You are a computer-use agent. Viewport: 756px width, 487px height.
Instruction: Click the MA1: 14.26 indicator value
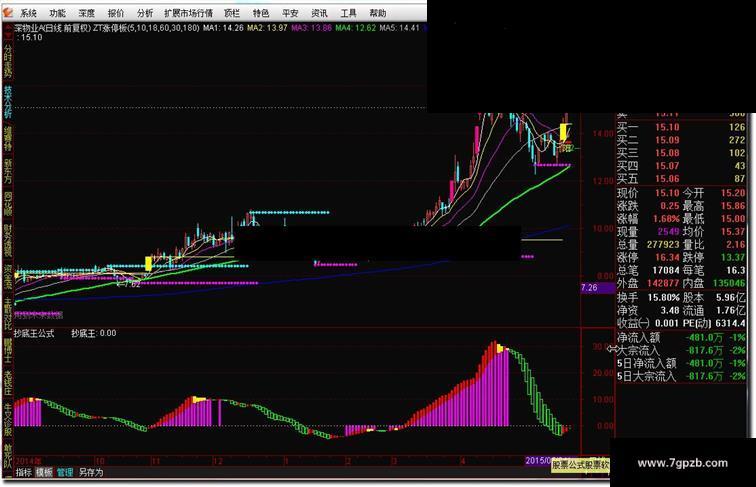point(223,28)
